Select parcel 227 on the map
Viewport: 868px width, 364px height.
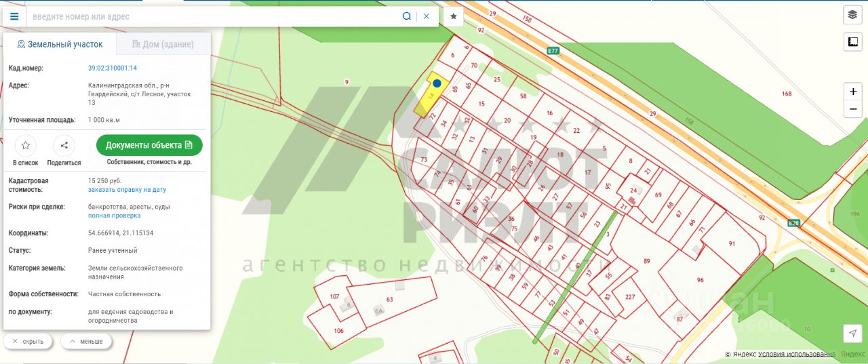630,297
